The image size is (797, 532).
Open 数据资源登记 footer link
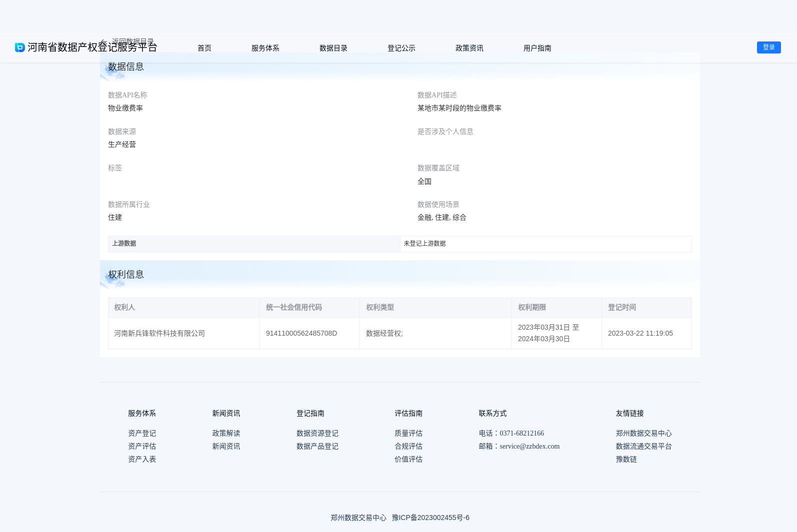pos(317,433)
